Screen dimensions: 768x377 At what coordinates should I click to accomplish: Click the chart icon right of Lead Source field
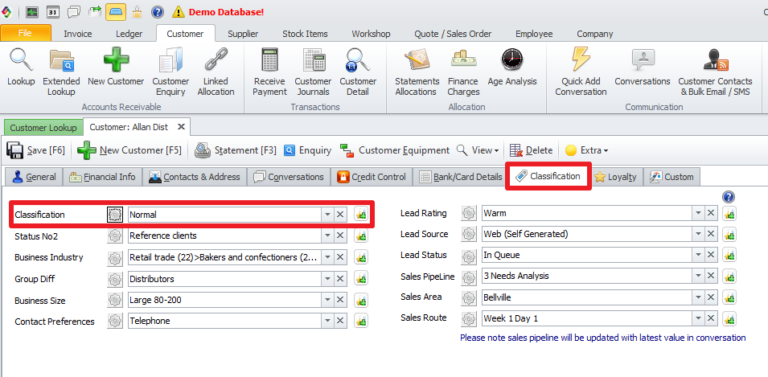point(729,234)
